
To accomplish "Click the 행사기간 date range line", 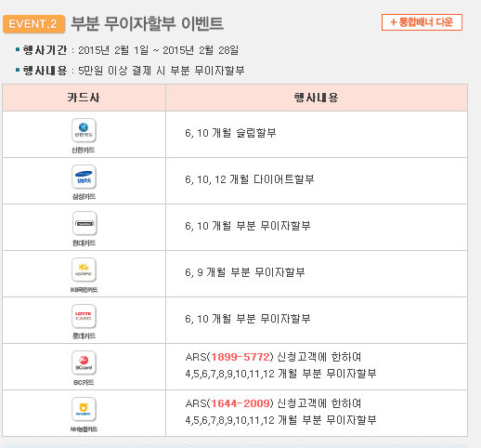I will click(127, 50).
